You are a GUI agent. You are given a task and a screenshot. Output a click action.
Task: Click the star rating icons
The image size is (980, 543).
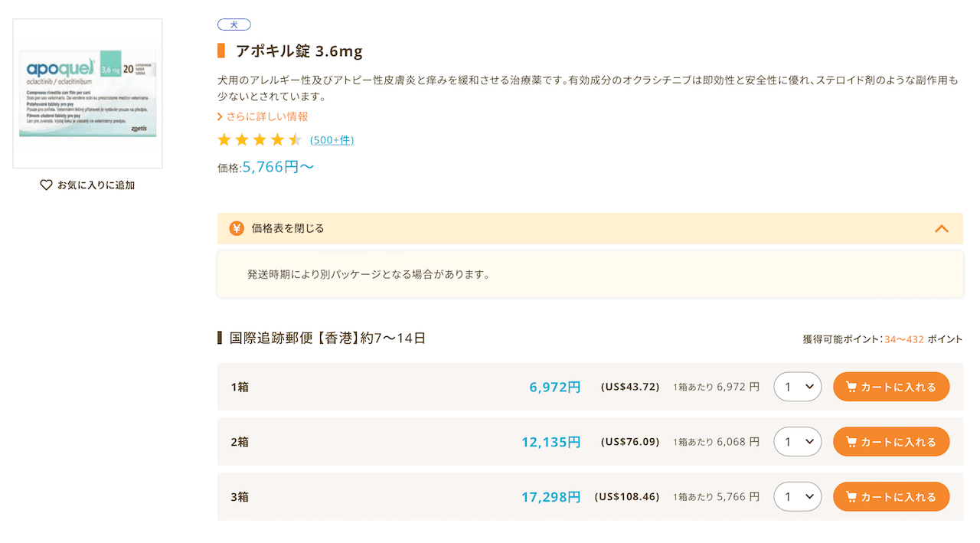click(259, 140)
